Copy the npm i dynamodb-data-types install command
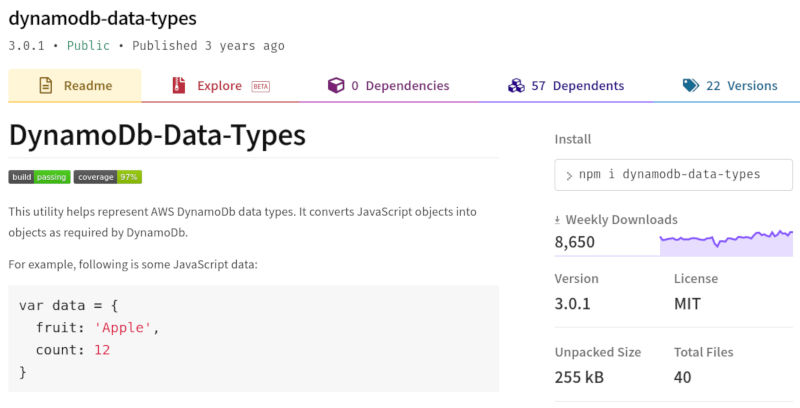Image resolution: width=800 pixels, height=408 pixels. click(673, 174)
